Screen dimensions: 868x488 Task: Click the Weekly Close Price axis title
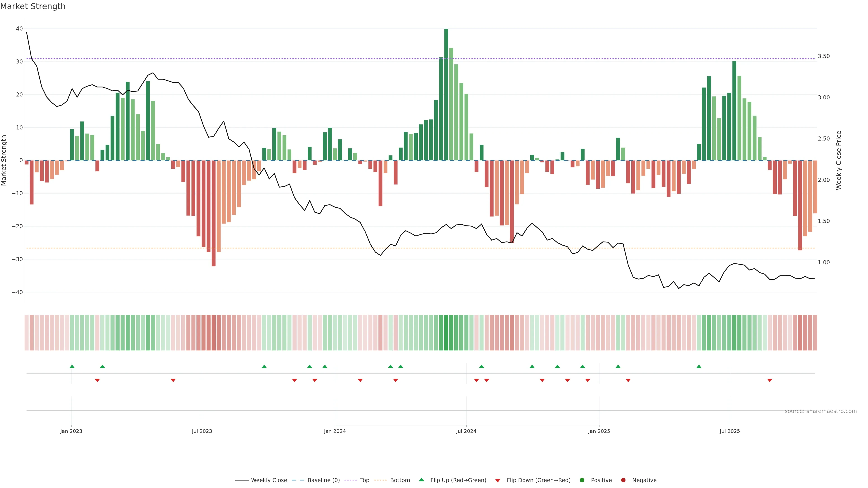tap(839, 160)
